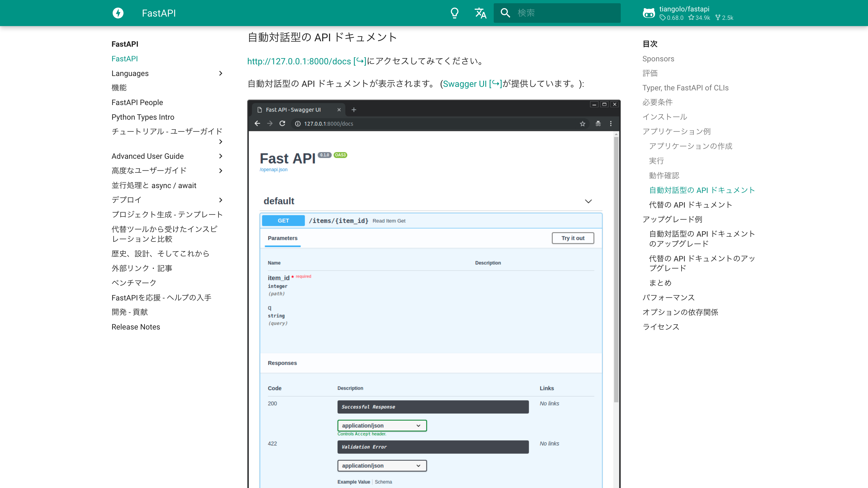
Task: Click the plus new tab icon in the embedded browser
Action: click(x=354, y=110)
